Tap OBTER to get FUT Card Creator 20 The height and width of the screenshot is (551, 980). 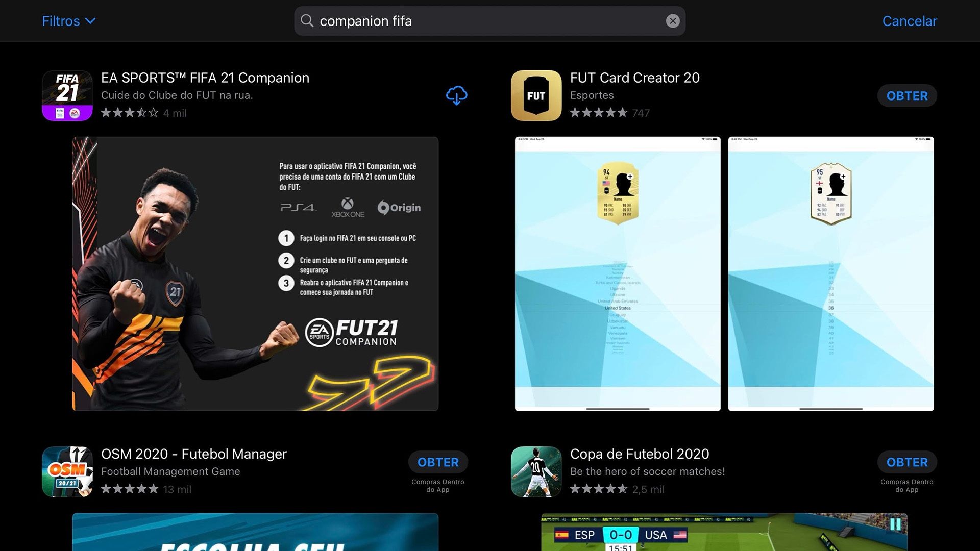(x=906, y=95)
